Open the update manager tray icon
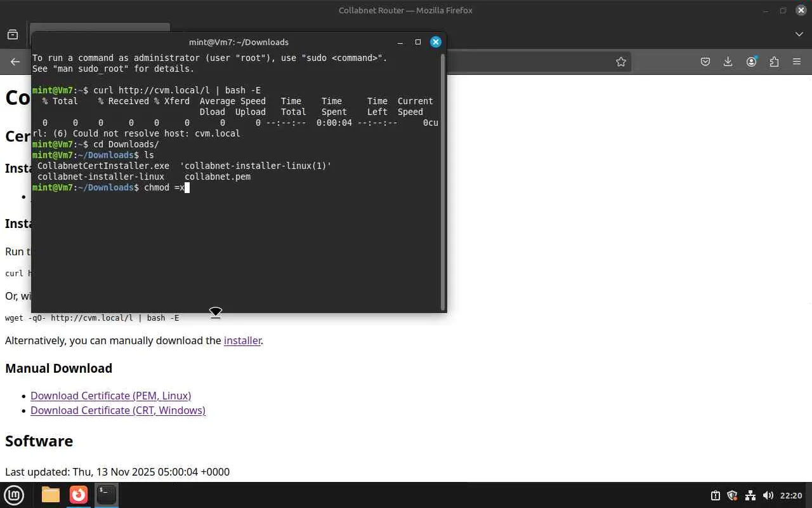The width and height of the screenshot is (812, 508). (x=716, y=495)
